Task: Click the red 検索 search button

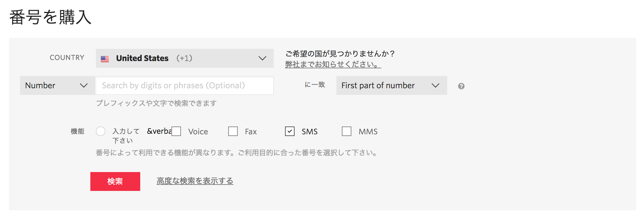Action: 115,181
